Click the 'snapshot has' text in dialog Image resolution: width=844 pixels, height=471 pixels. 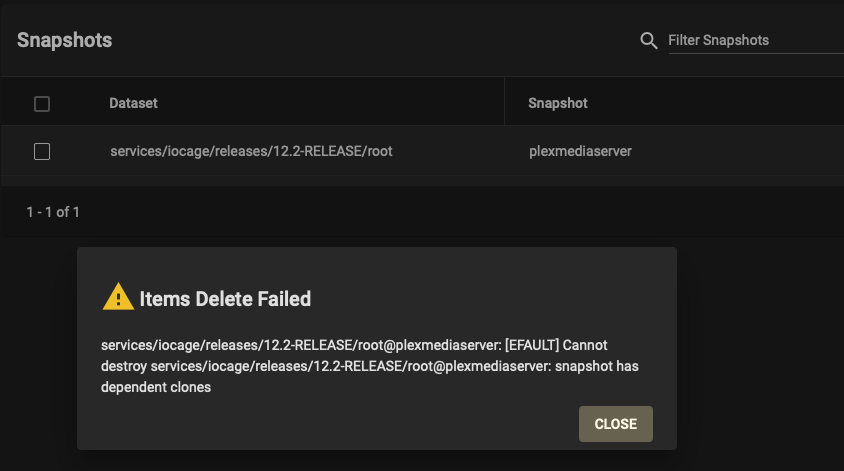[x=597, y=366]
